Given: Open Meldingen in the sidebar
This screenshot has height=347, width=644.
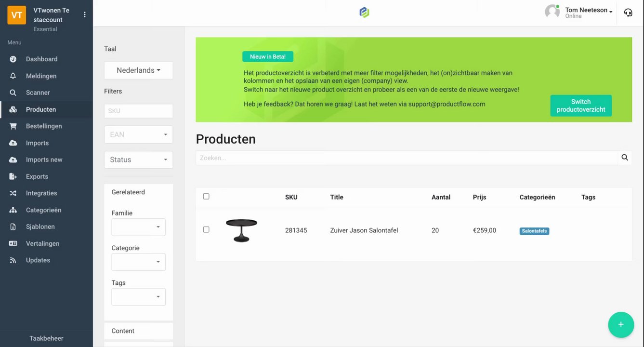Looking at the screenshot, I should [x=46, y=76].
